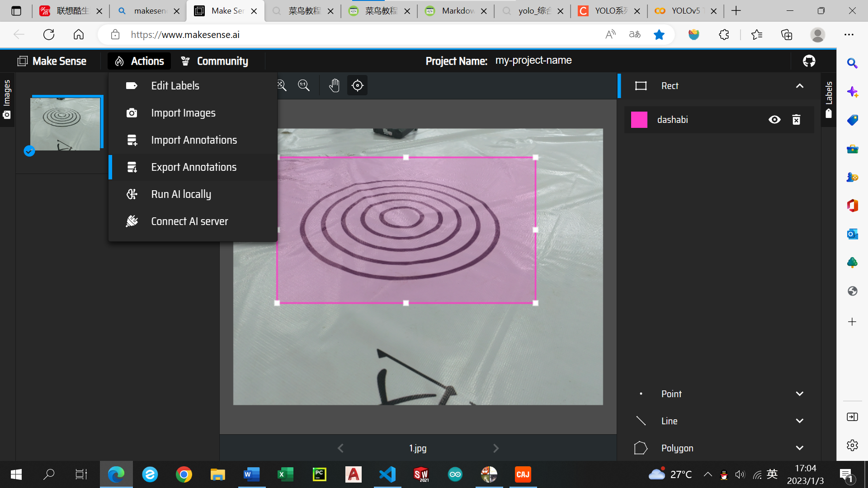Select the hand drag tool

pyautogui.click(x=334, y=85)
